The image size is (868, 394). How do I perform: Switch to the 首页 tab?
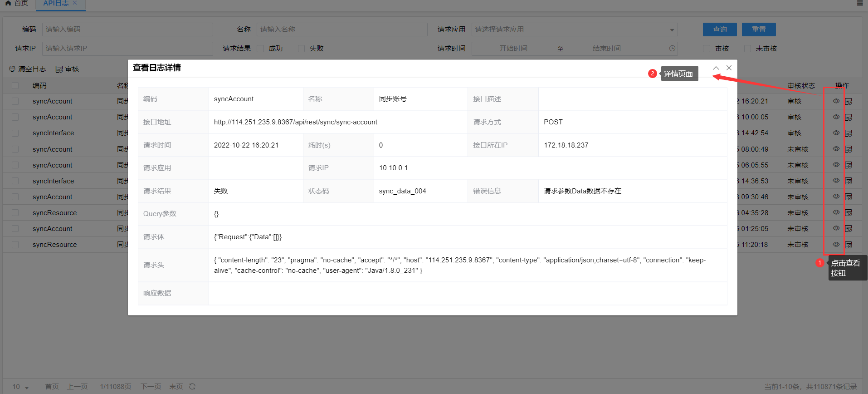coord(16,4)
